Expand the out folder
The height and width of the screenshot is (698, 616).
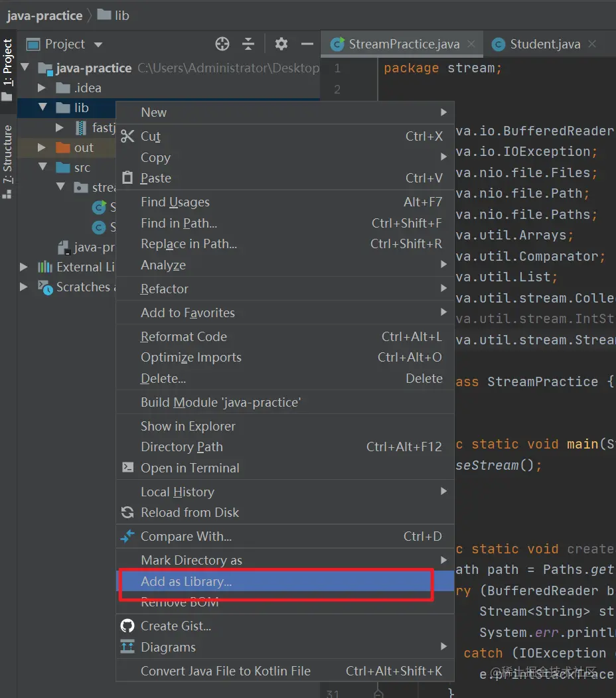(x=41, y=147)
